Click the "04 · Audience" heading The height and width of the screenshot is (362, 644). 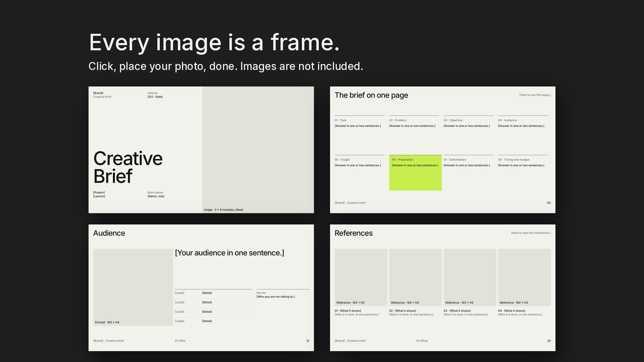[508, 120]
